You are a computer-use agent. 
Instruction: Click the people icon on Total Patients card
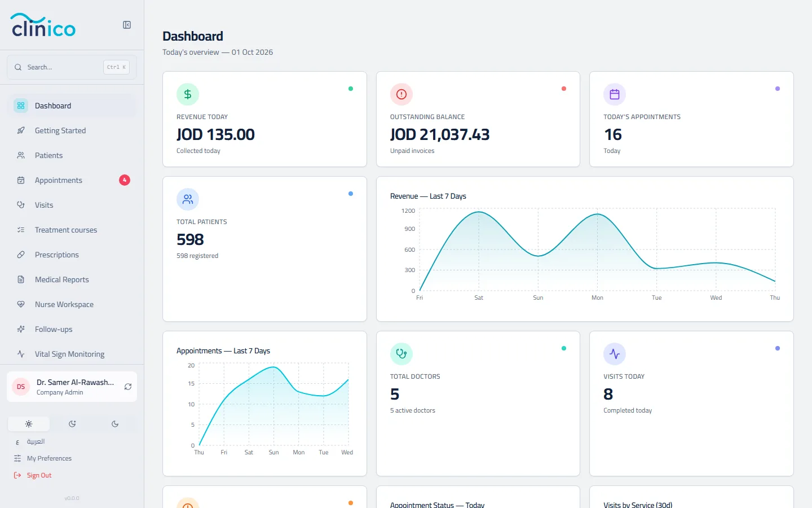188,199
